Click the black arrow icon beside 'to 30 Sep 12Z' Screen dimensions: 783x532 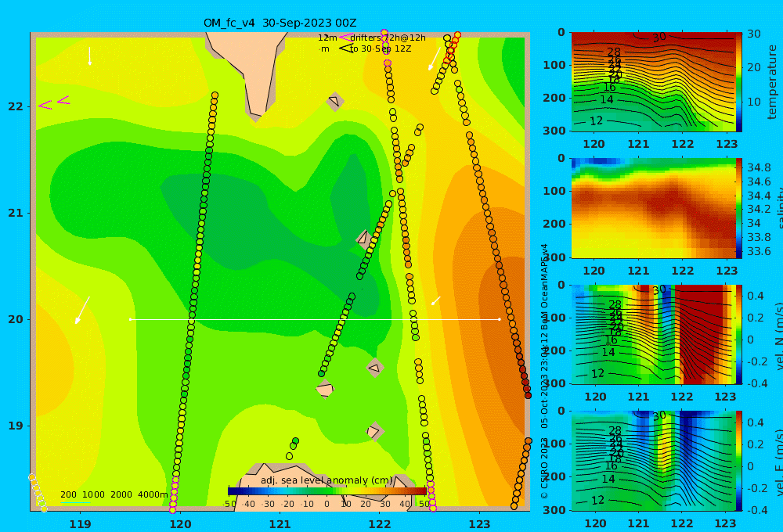(345, 49)
